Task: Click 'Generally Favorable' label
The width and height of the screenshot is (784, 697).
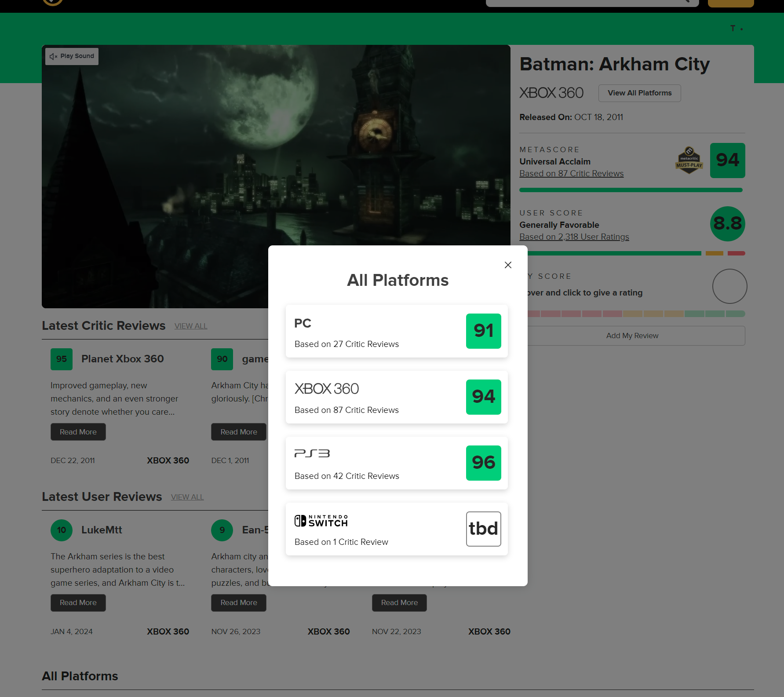Action: click(x=559, y=225)
